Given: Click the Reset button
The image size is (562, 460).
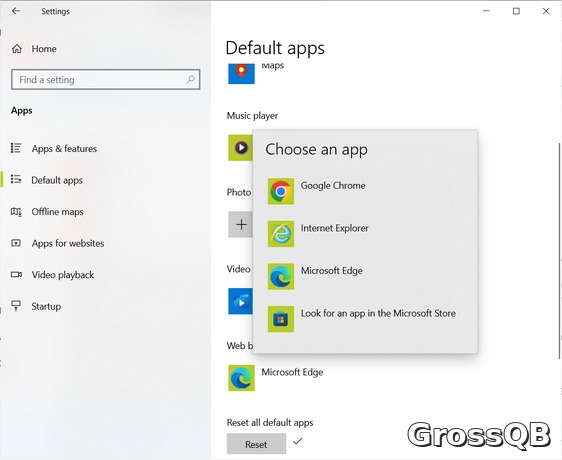Looking at the screenshot, I should pyautogui.click(x=256, y=444).
